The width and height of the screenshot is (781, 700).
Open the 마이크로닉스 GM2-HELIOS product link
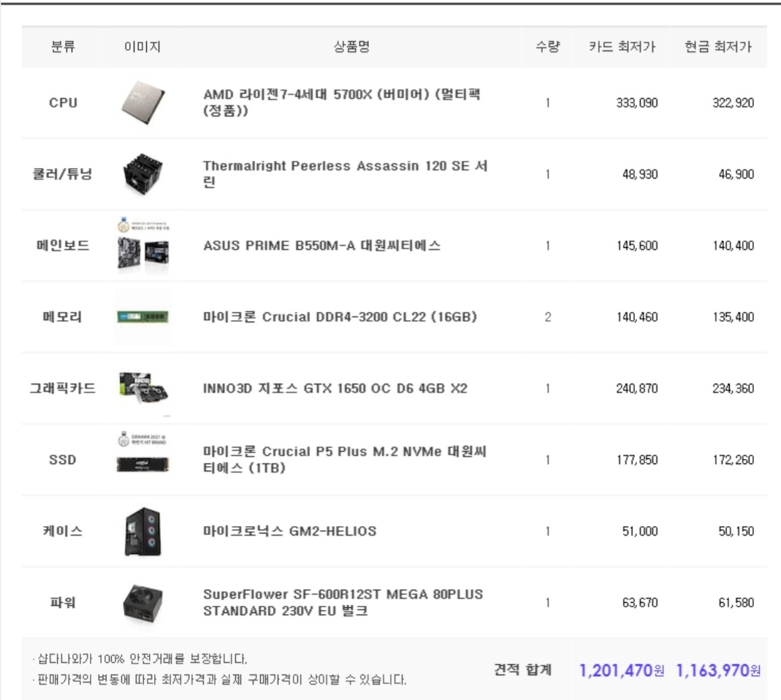click(289, 531)
